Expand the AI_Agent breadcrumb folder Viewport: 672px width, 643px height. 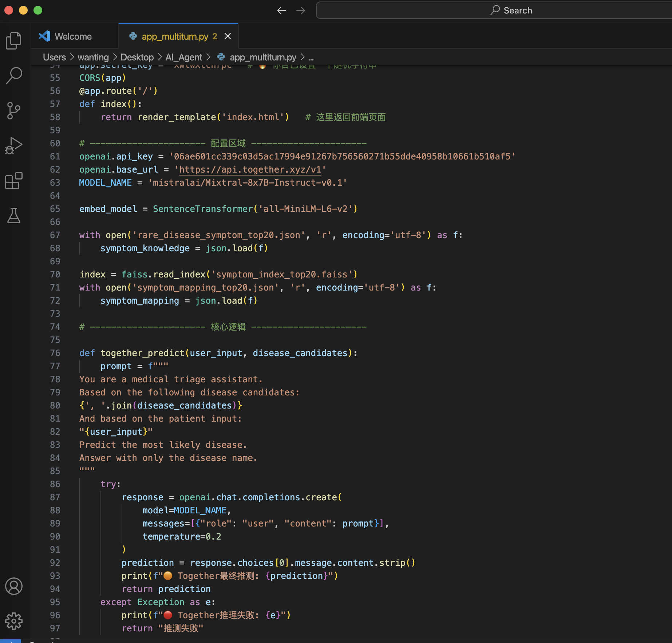pos(183,57)
